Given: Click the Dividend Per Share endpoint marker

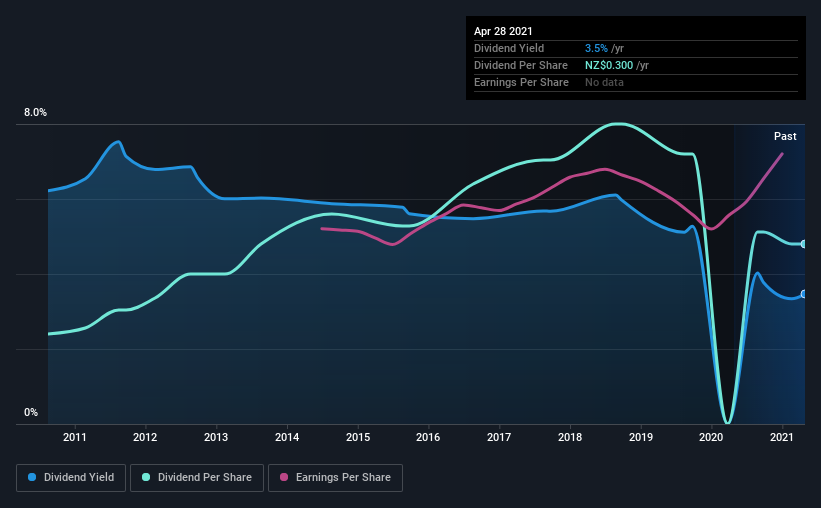Looking at the screenshot, I should 804,244.
